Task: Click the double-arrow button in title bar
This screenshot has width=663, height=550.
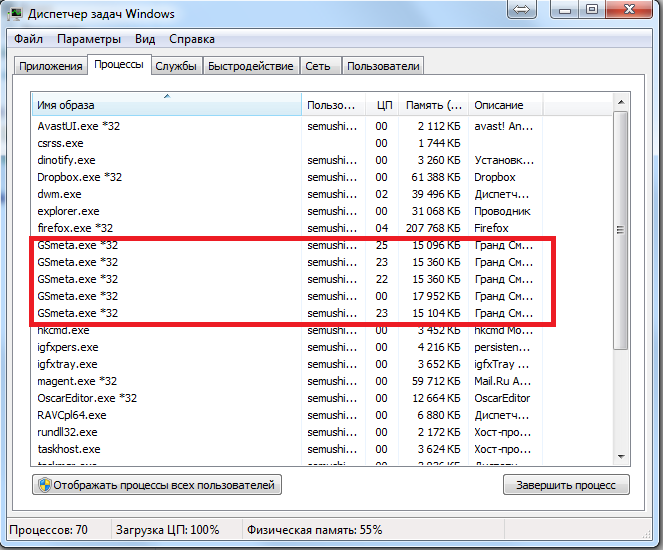Action: (521, 9)
